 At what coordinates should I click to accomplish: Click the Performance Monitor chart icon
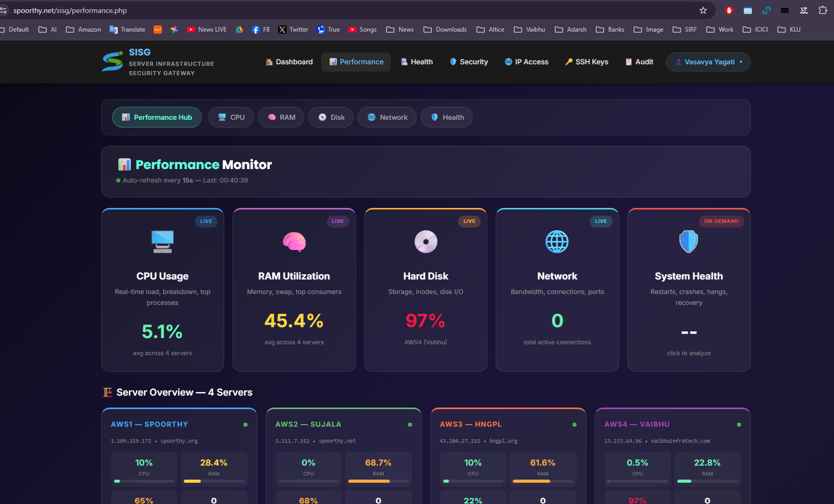coord(125,165)
